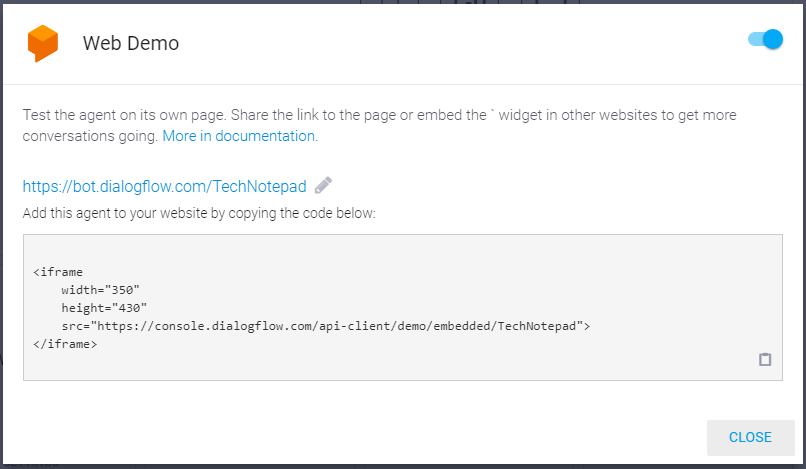Open the bot.dialogflow.com/TechNotepad link
Image resolution: width=806 pixels, height=469 pixels.
point(164,186)
